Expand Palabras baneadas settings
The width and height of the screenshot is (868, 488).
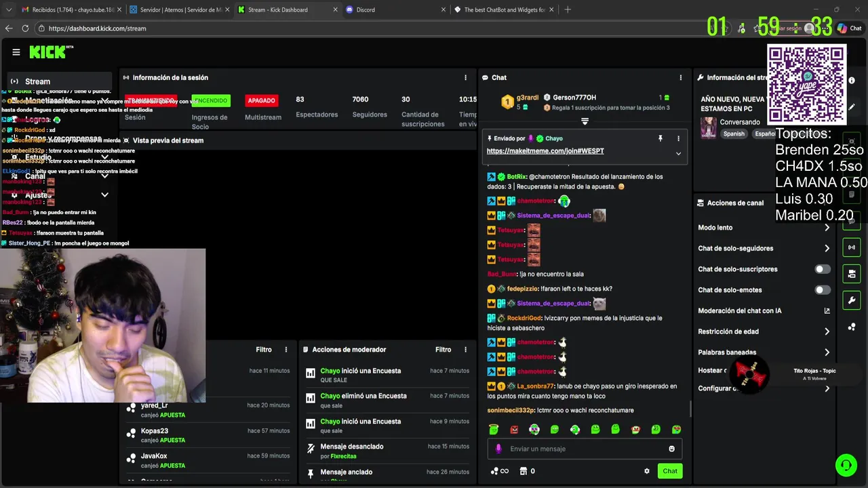[x=764, y=352]
